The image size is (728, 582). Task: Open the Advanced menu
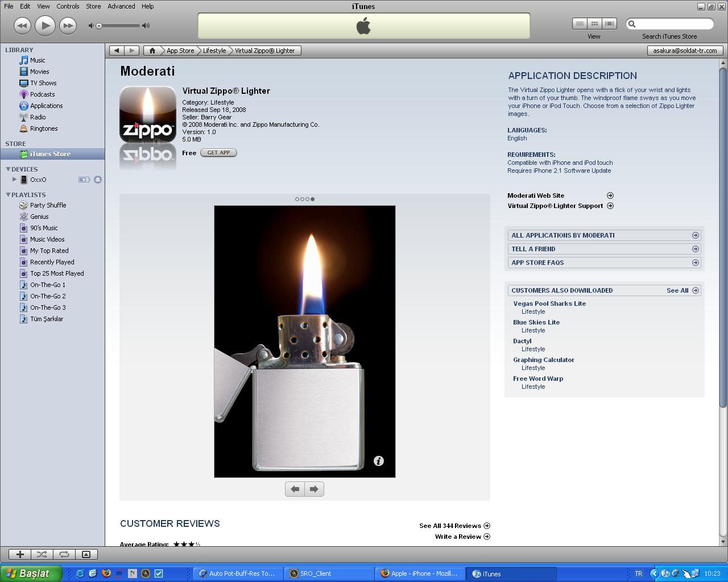coord(121,6)
